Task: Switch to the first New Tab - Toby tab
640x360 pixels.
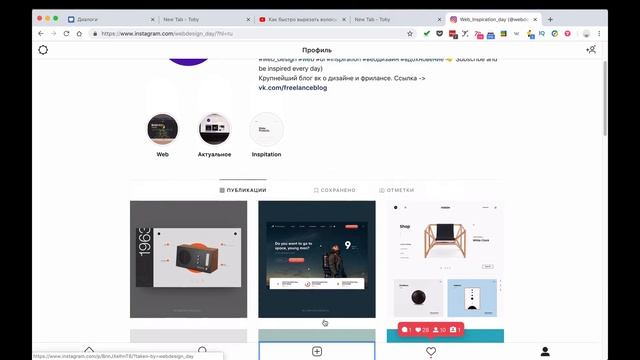Action: (207, 19)
